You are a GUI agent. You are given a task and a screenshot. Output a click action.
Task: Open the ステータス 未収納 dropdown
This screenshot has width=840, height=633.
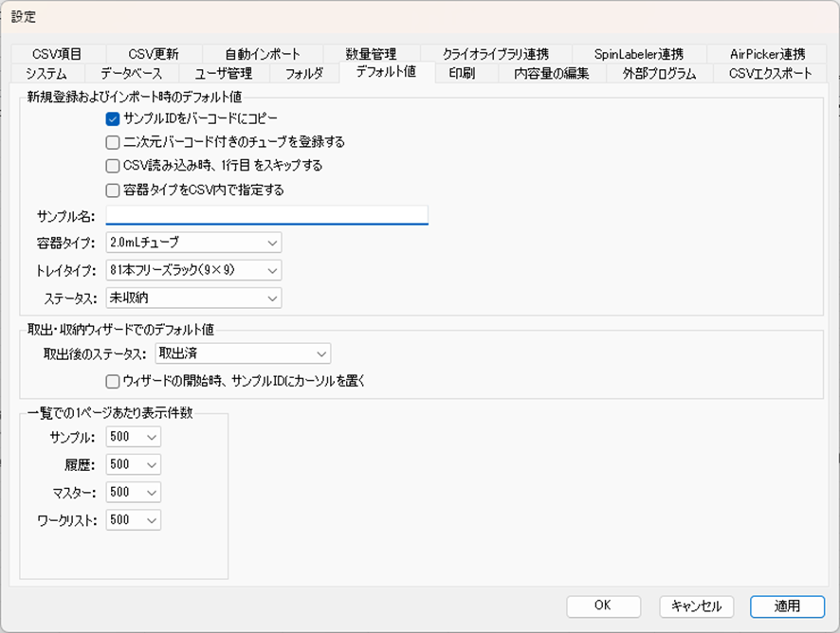click(193, 298)
